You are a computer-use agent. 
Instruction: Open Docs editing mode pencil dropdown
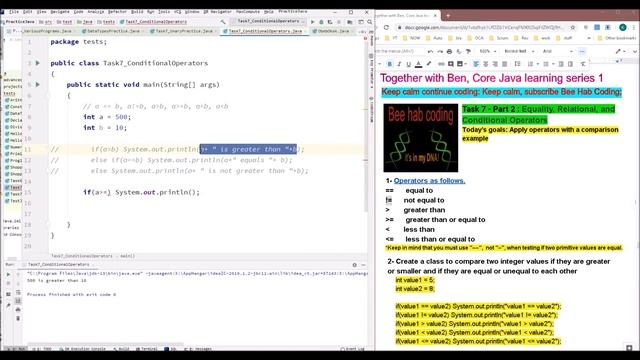621,51
